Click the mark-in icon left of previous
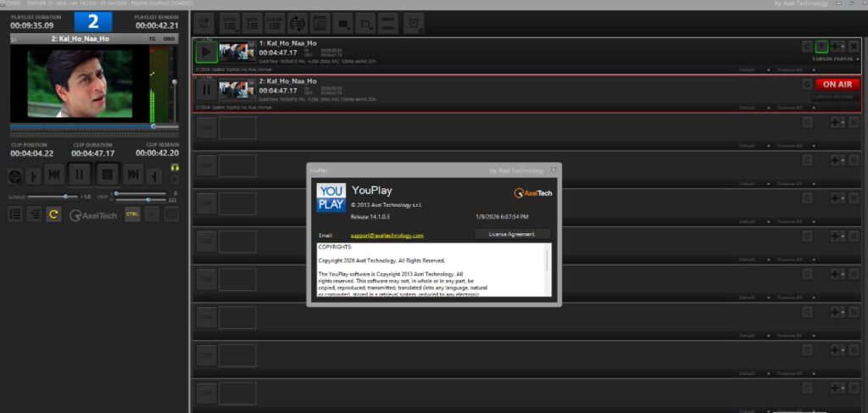Screen dimensions: 868x413 point(34,176)
